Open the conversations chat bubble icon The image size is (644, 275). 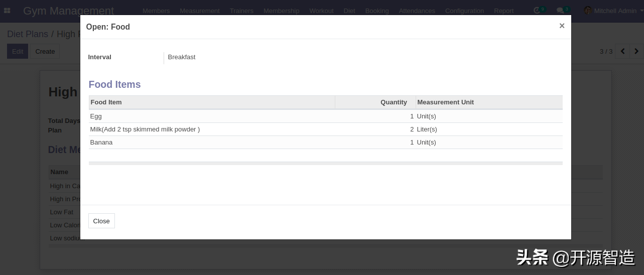[x=560, y=11]
